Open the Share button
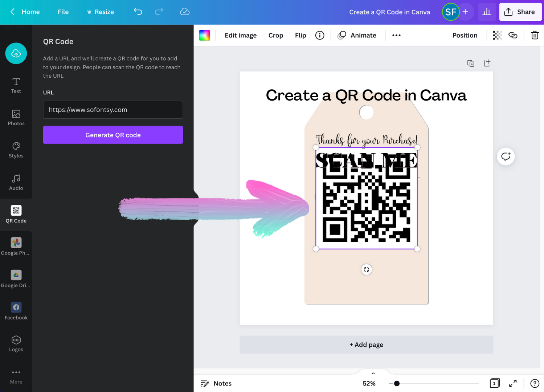This screenshot has width=544, height=392. [x=520, y=12]
